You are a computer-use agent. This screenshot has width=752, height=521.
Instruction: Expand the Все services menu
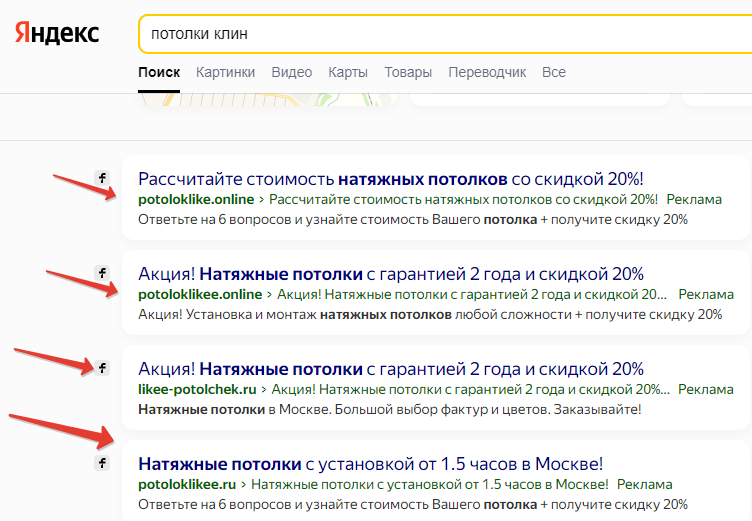coord(554,72)
